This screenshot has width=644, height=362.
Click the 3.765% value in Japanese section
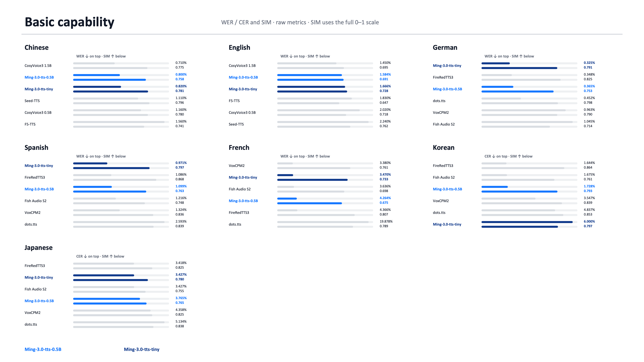tap(181, 298)
